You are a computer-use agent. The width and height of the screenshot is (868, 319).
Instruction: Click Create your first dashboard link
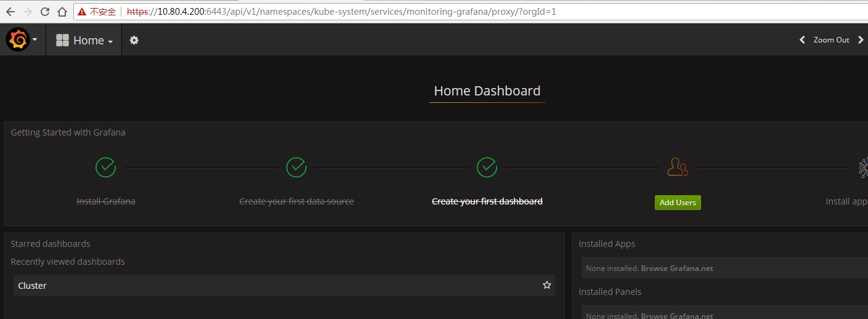(x=487, y=201)
